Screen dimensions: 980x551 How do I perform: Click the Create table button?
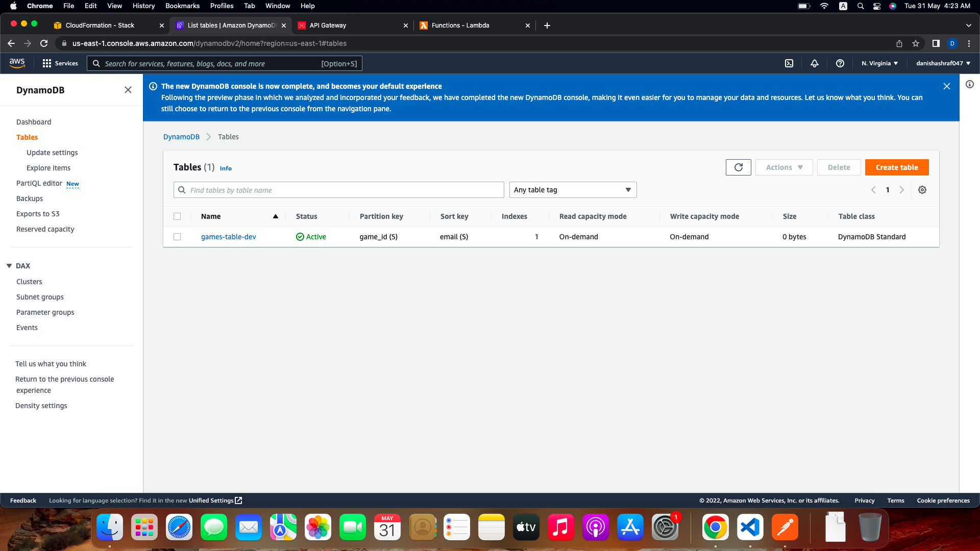coord(897,167)
